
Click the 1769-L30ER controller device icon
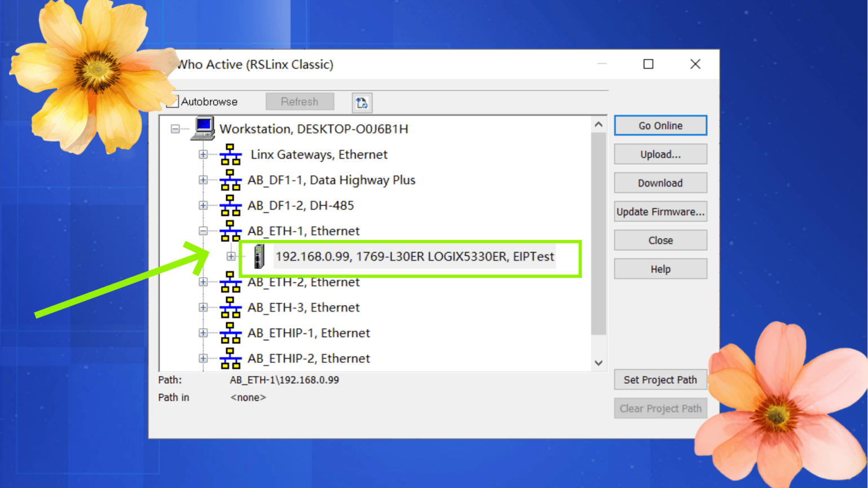[x=259, y=256]
